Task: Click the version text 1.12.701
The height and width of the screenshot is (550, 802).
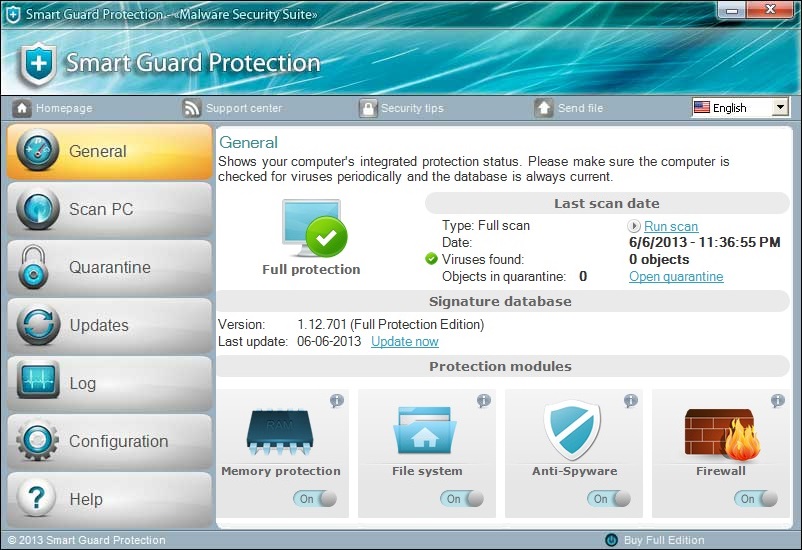Action: pyautogui.click(x=322, y=324)
